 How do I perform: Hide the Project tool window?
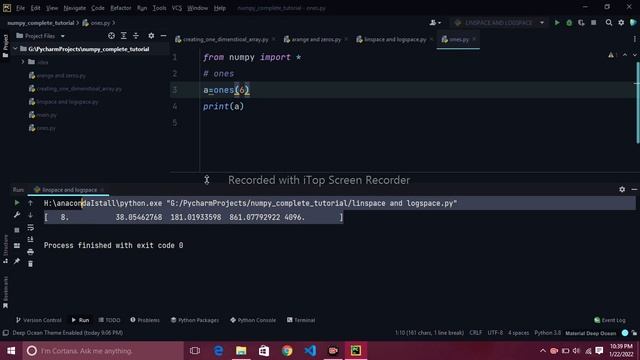point(163,36)
